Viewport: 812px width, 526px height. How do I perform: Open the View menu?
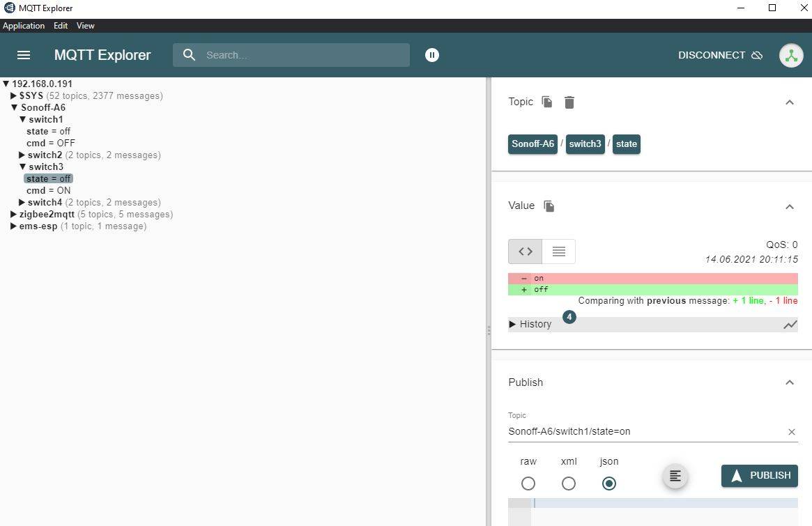(86, 25)
